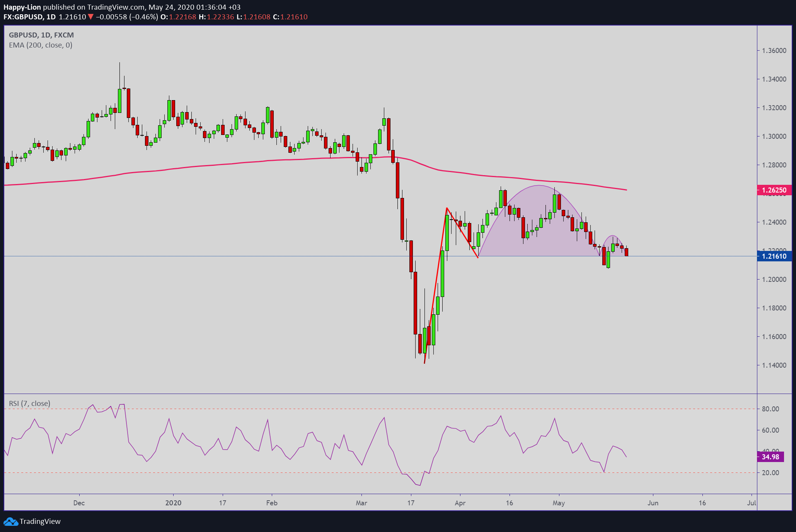Click the O:1.22168 open value
The height and width of the screenshot is (532, 796).
pos(178,17)
